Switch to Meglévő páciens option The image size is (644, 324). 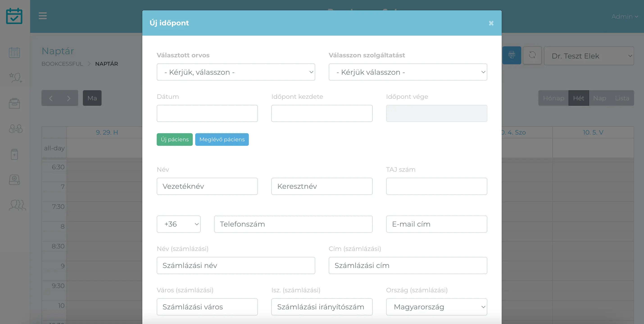coord(222,139)
